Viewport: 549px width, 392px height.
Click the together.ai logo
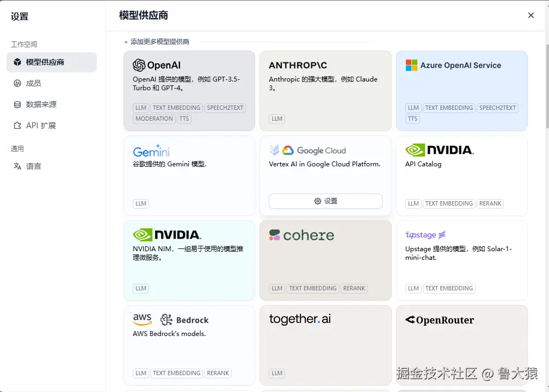[x=300, y=319]
